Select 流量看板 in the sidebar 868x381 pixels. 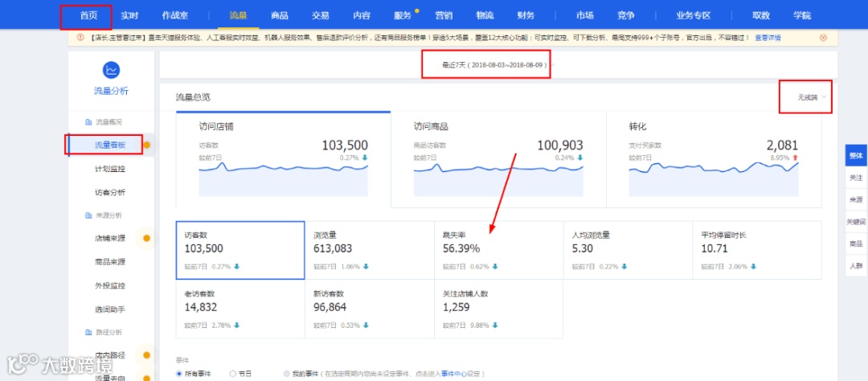pyautogui.click(x=110, y=145)
